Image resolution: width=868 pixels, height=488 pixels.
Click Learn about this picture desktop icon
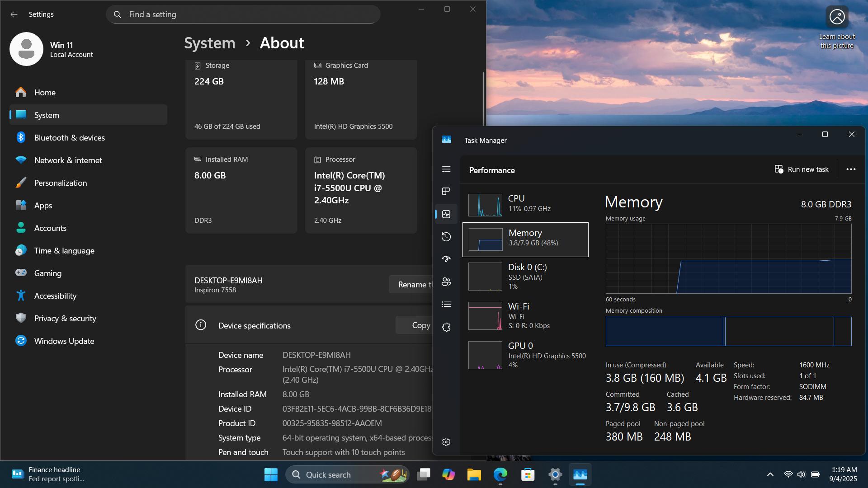[837, 27]
